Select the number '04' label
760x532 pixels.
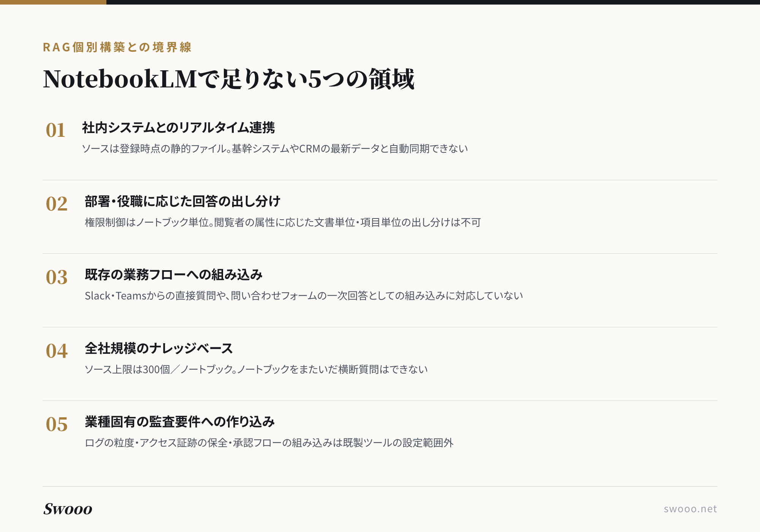pyautogui.click(x=57, y=351)
